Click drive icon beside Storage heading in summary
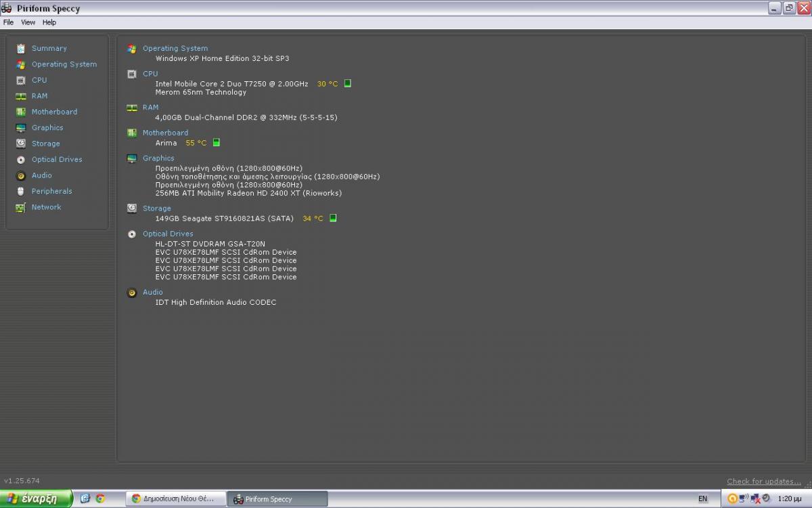Viewport: 812px width, 508px height. coord(132,209)
